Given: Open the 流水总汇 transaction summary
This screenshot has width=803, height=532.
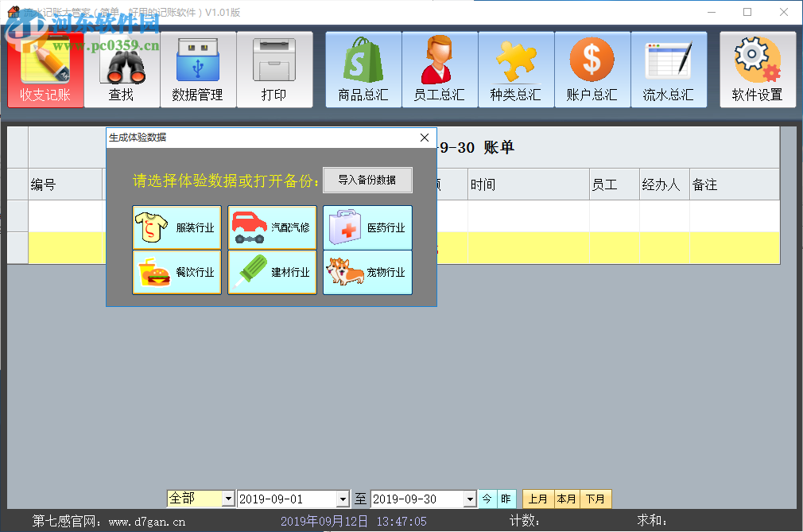Looking at the screenshot, I should pos(669,69).
